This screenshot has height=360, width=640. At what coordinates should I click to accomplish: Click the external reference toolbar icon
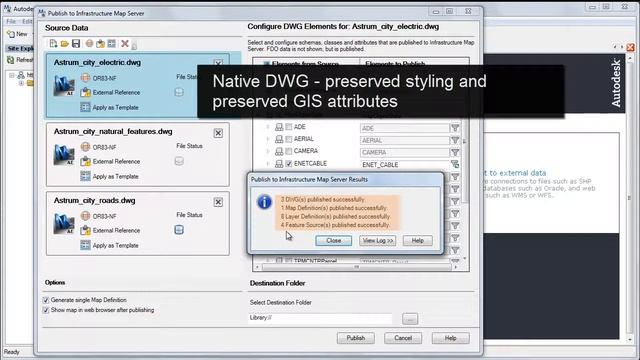click(x=100, y=44)
